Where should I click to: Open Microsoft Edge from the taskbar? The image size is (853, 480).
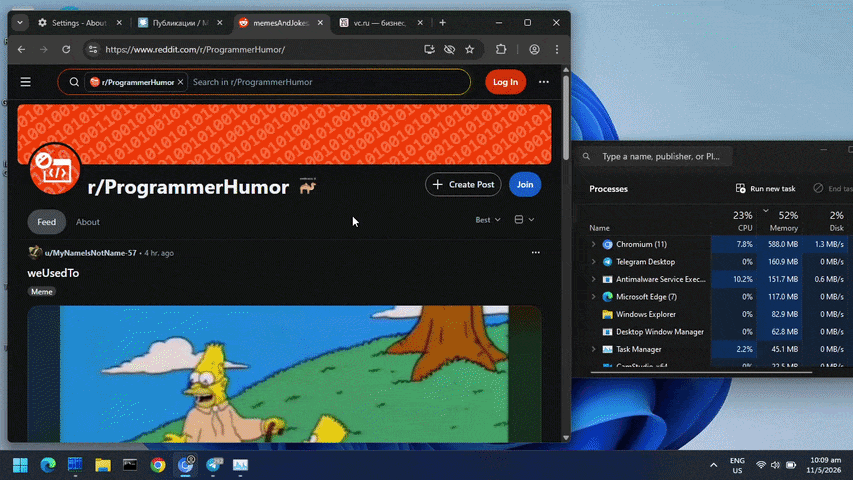(48, 465)
